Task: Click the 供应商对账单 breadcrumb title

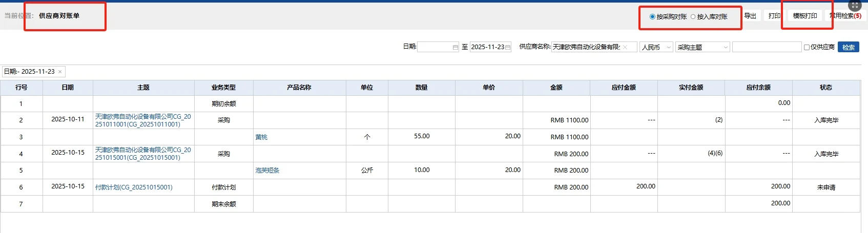Action: [x=59, y=16]
